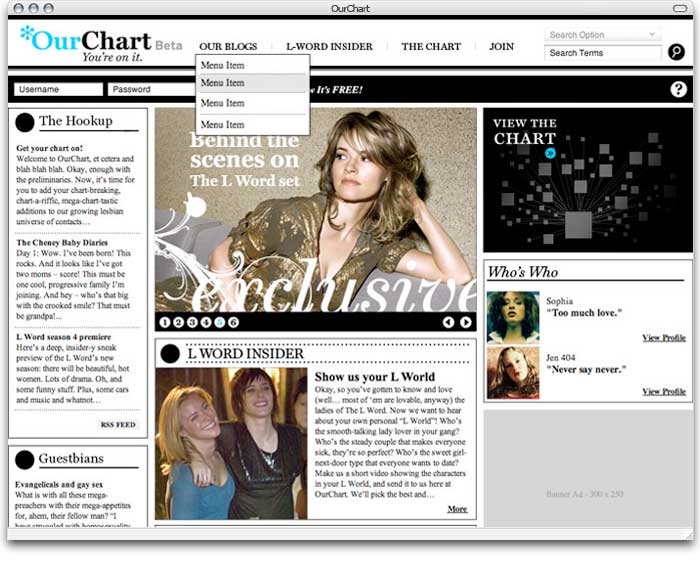
Task: View Sophia's profile link
Action: (664, 338)
